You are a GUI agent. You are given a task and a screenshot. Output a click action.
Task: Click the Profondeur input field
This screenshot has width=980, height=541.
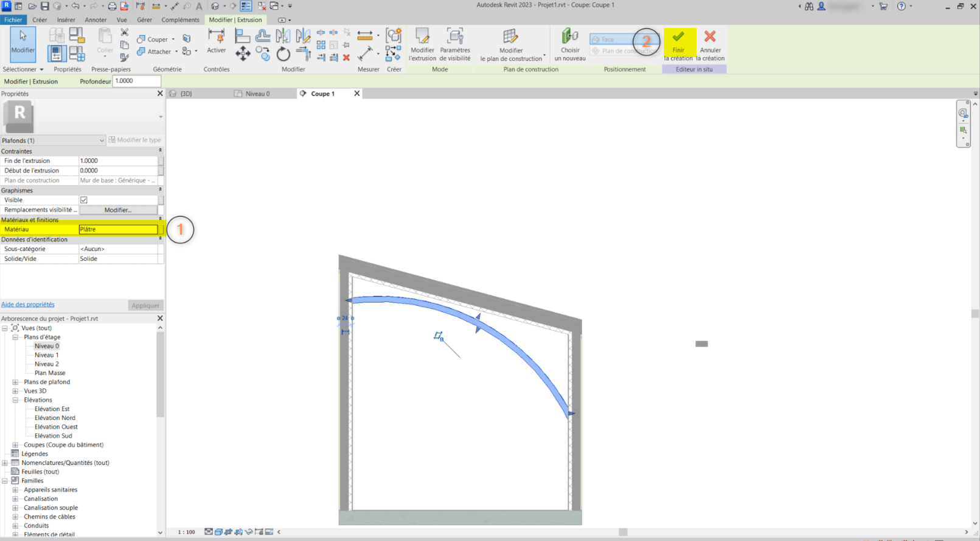(x=136, y=81)
